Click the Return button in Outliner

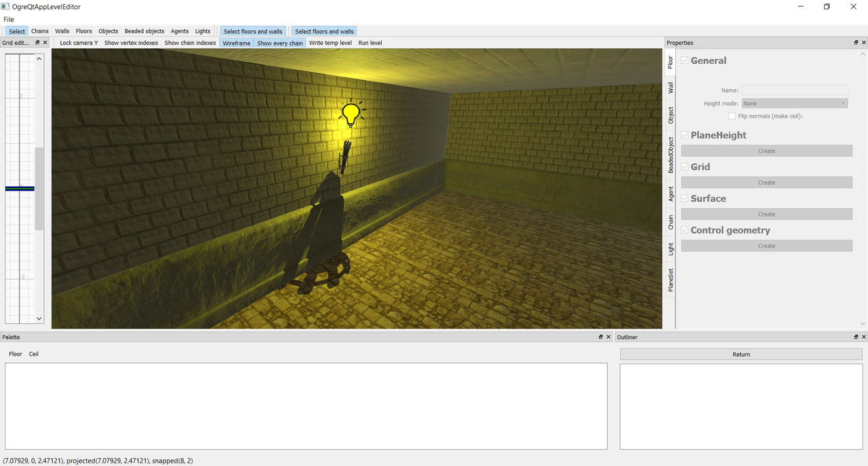741,354
